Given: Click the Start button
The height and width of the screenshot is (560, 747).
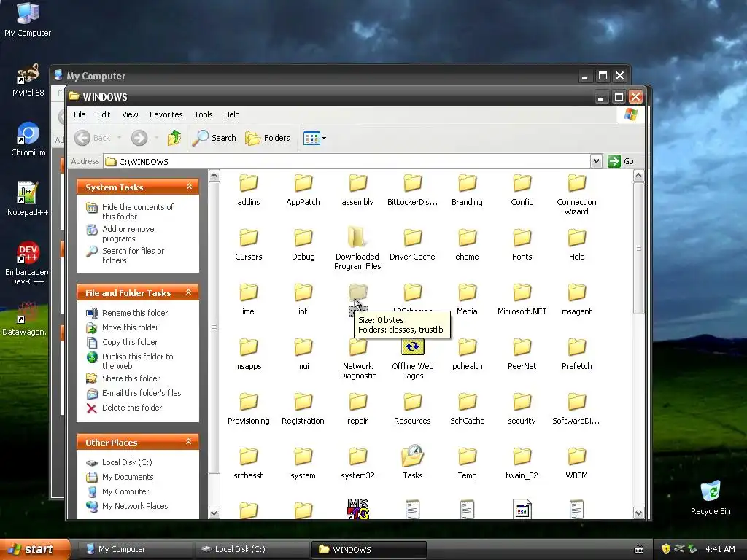Looking at the screenshot, I should [x=34, y=549].
